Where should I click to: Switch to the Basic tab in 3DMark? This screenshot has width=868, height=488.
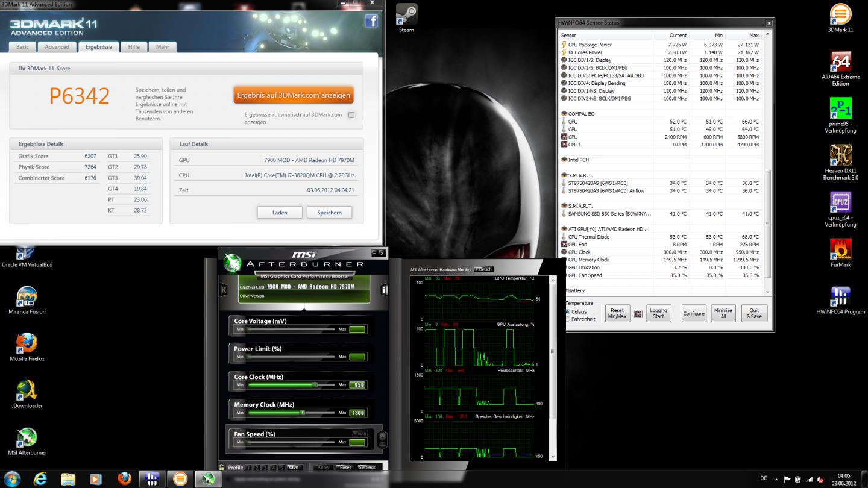pos(22,46)
